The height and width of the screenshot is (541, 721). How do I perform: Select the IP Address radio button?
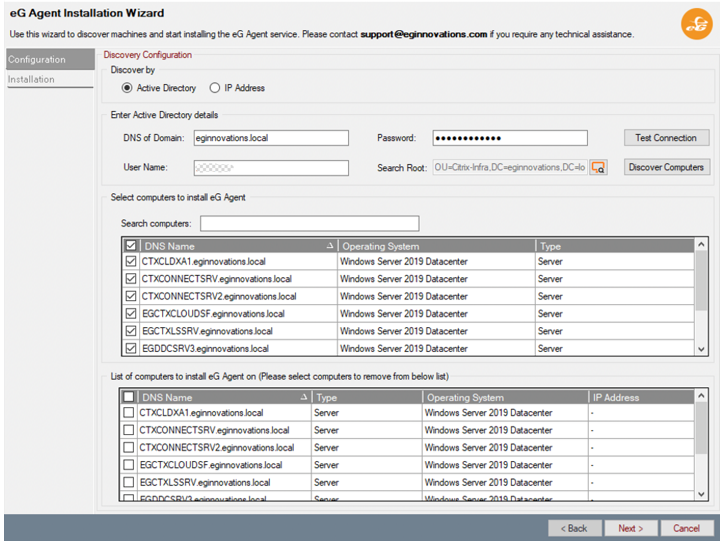click(x=215, y=88)
